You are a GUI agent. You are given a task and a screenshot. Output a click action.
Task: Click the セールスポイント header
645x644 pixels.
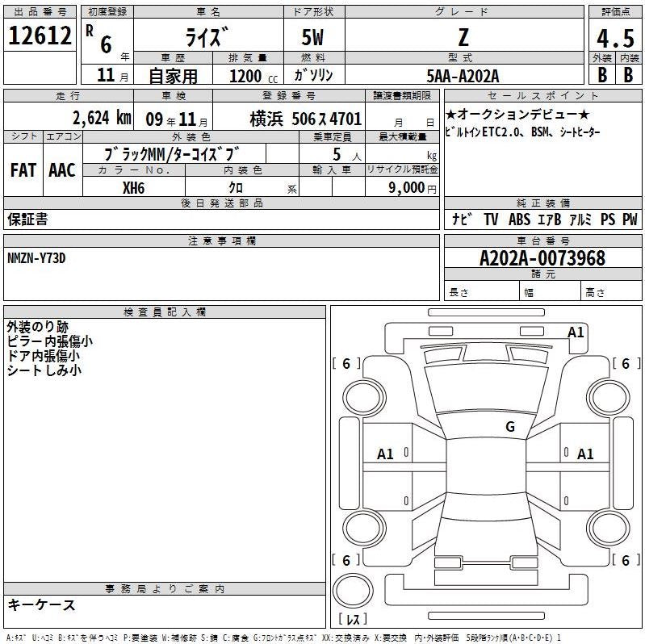[x=543, y=96]
